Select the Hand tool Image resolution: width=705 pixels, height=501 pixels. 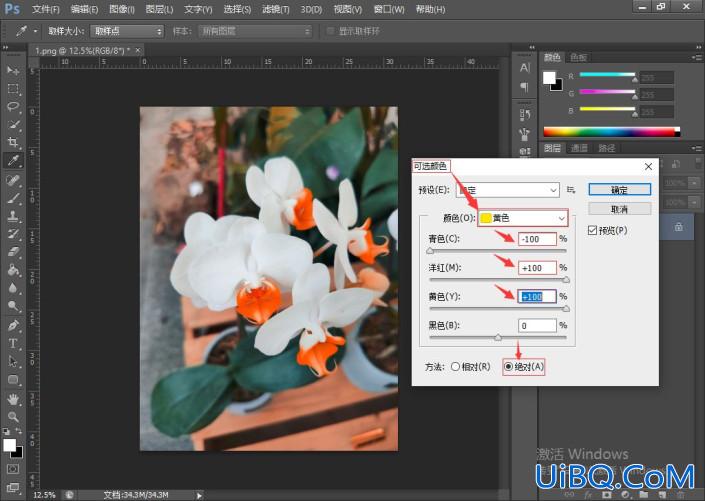13,399
